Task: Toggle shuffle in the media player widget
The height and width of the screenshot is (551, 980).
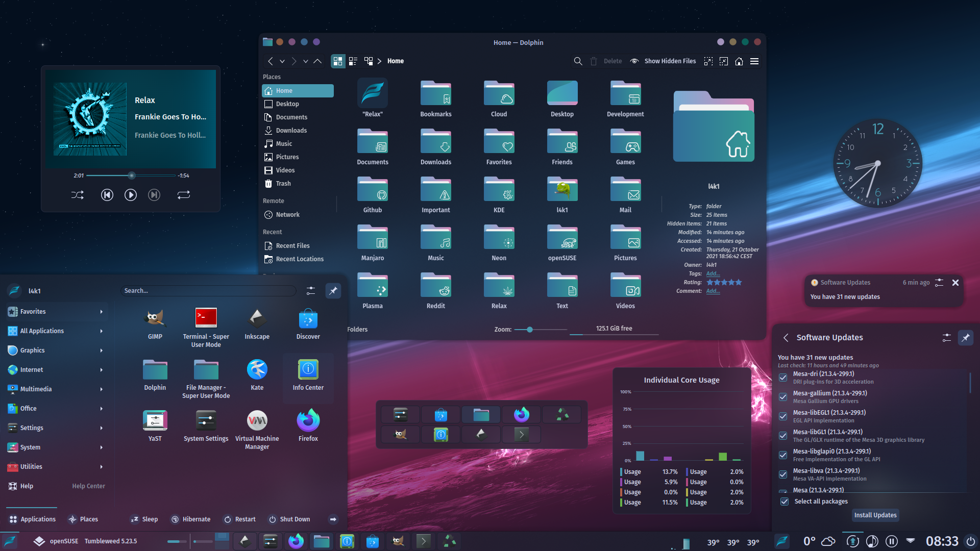Action: (78, 195)
